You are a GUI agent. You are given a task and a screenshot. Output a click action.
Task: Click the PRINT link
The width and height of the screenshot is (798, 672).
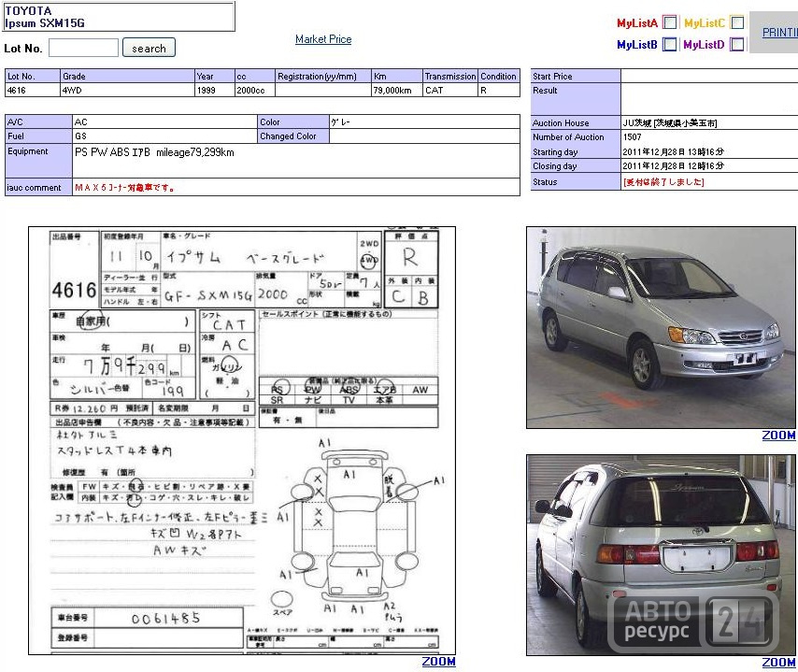pyautogui.click(x=780, y=32)
